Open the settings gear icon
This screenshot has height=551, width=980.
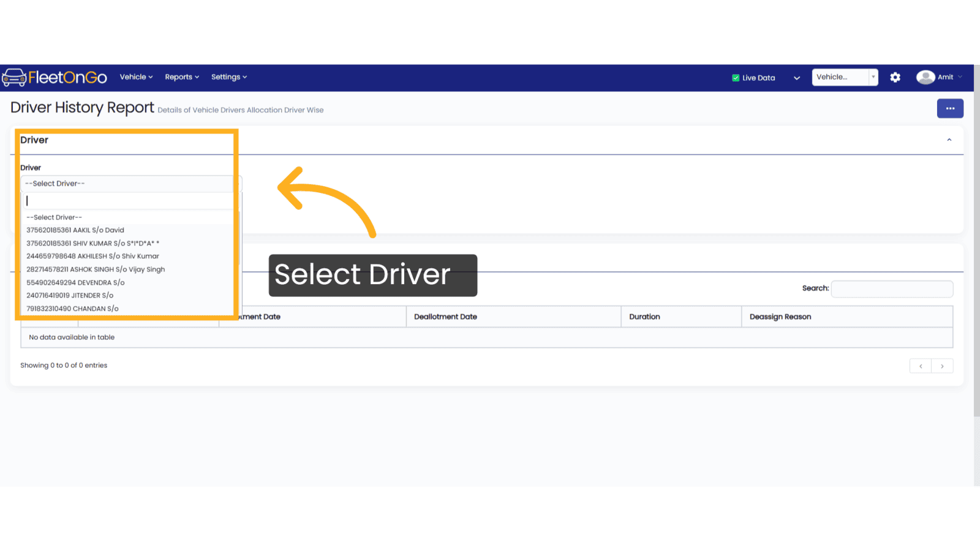895,77
